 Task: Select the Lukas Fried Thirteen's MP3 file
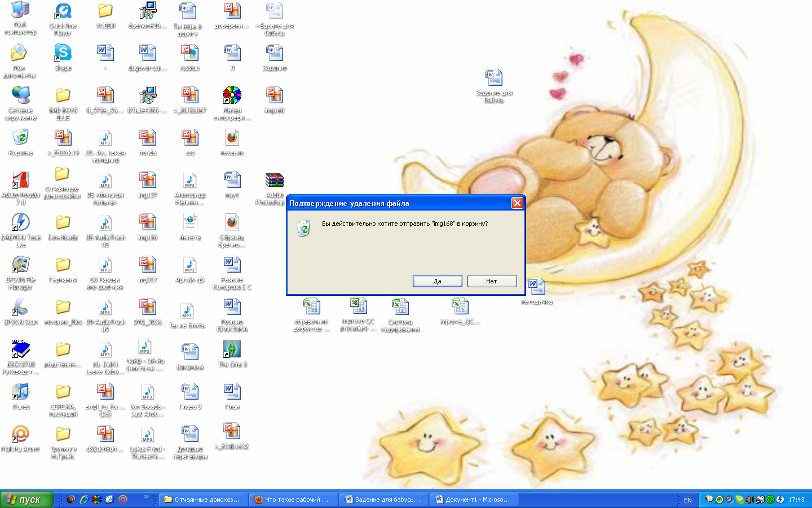coord(148,443)
